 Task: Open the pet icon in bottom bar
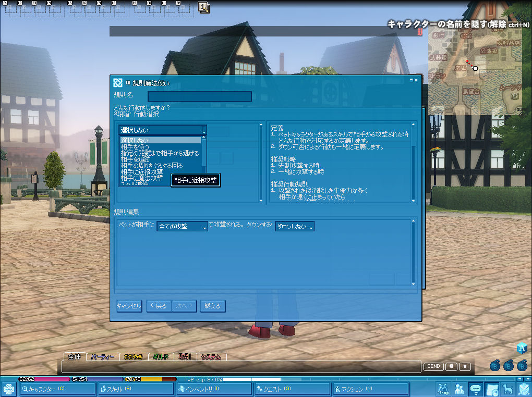(x=507, y=389)
